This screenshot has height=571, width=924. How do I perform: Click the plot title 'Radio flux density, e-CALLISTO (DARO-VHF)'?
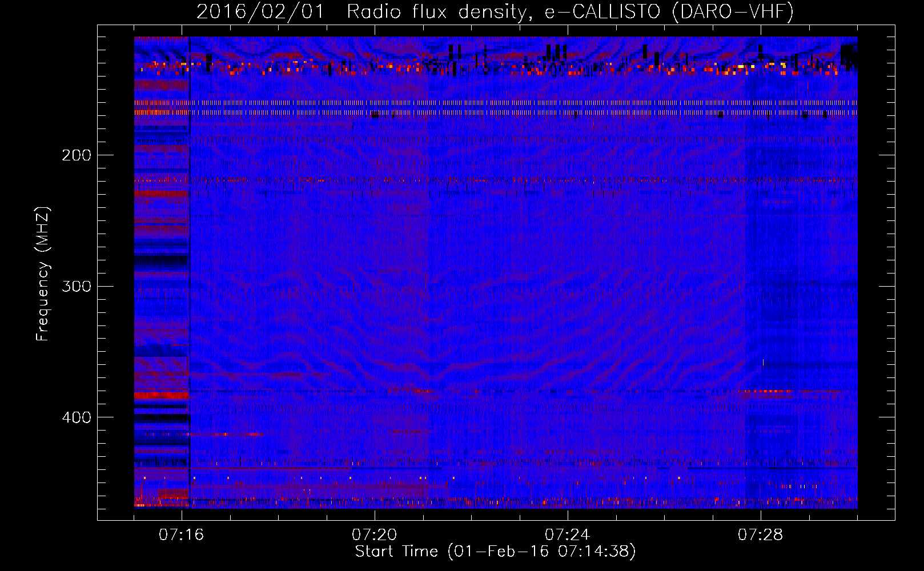point(570,11)
